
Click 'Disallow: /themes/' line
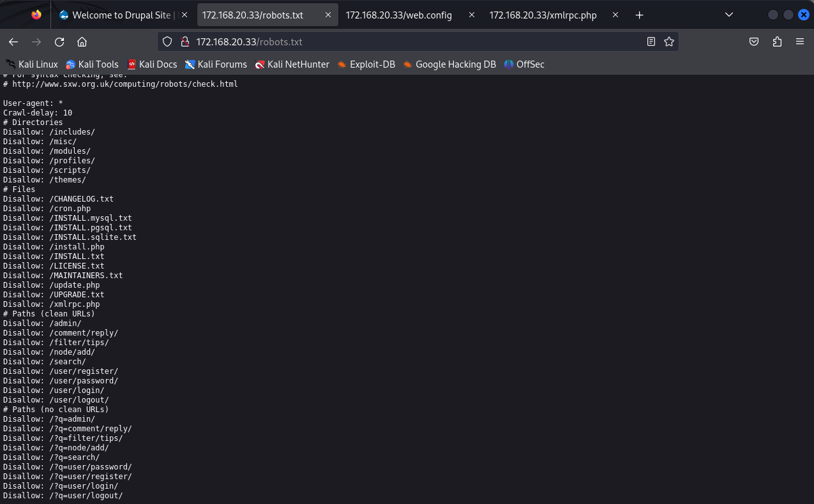[45, 180]
